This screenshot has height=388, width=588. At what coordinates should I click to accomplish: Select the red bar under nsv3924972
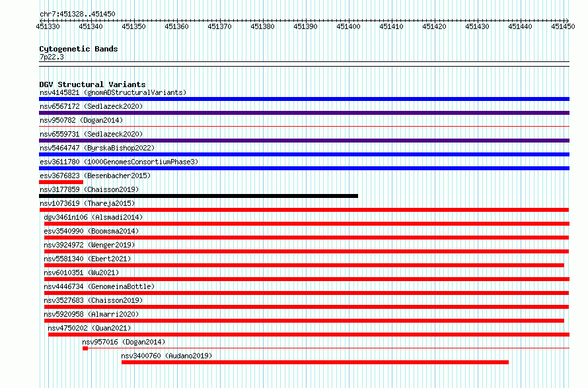click(307, 251)
